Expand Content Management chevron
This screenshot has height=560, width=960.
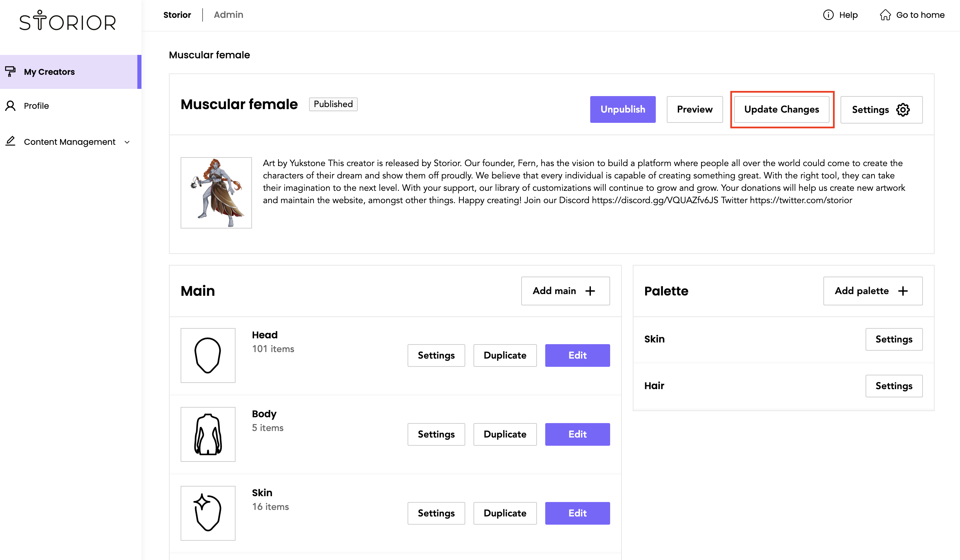pyautogui.click(x=127, y=142)
